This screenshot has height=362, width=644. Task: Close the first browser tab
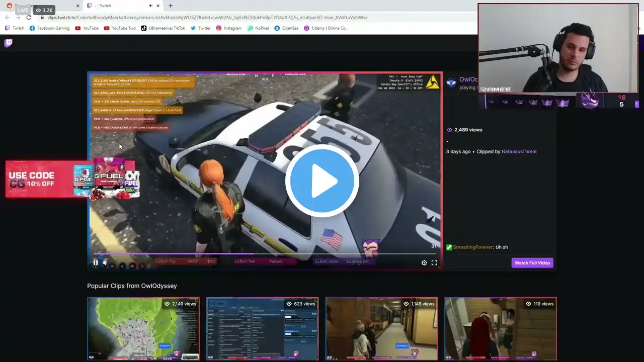pyautogui.click(x=77, y=6)
